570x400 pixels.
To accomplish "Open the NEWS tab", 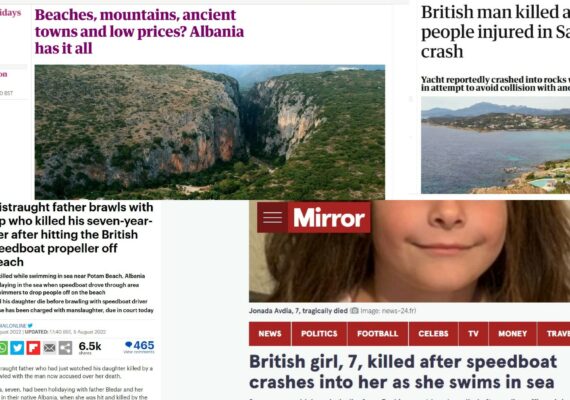I will tap(270, 333).
